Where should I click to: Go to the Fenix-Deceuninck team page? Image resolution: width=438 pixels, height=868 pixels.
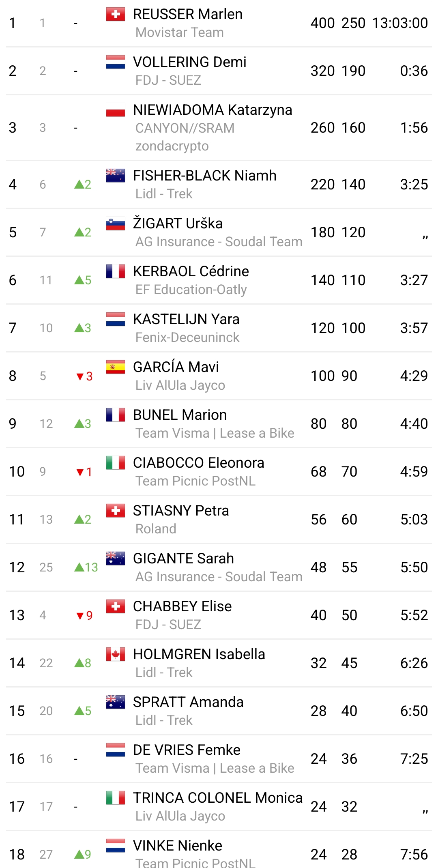(x=187, y=337)
